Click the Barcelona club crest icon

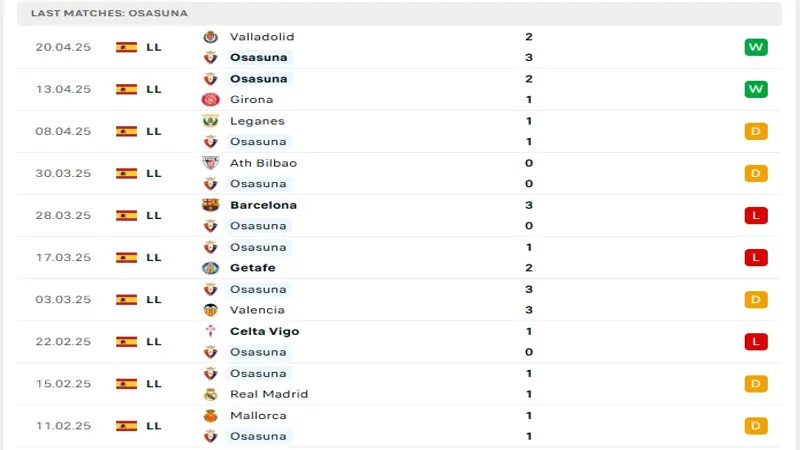(210, 205)
